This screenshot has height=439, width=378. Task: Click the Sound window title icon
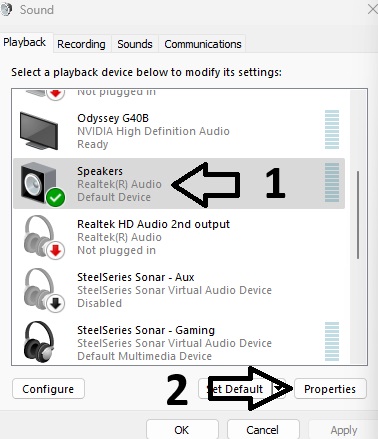coord(6,9)
